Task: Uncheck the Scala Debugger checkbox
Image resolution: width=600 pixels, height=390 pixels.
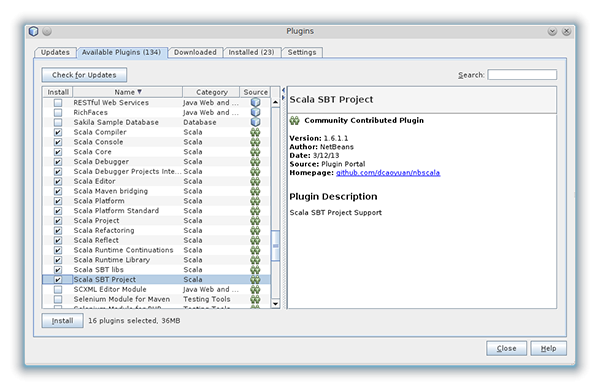Action: point(58,162)
